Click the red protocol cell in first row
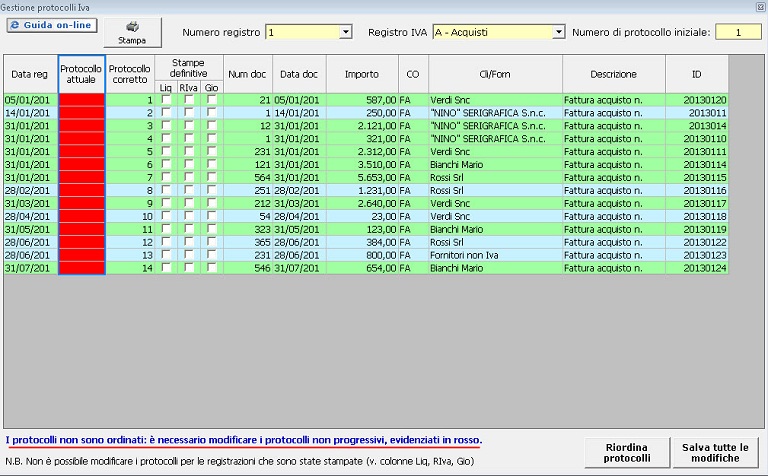Image resolution: width=768 pixels, height=476 pixels. (81, 100)
